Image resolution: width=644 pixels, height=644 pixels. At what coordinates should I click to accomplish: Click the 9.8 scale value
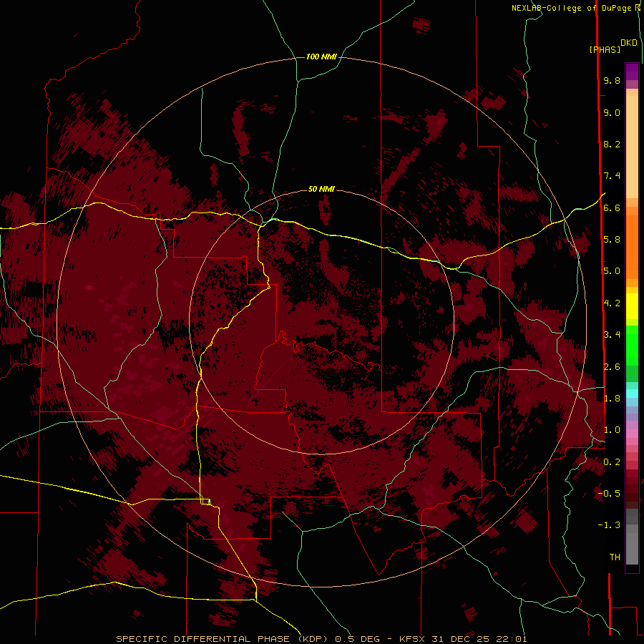[x=612, y=80]
